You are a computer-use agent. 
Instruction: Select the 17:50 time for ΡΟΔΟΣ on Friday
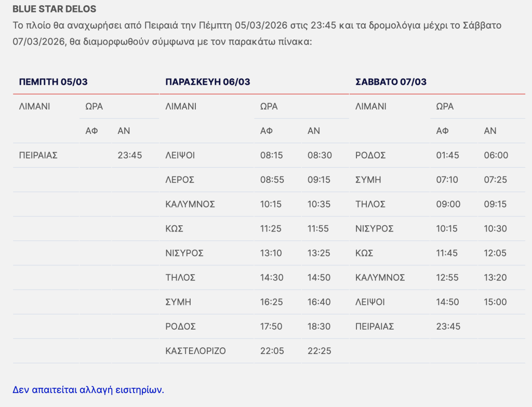272,327
